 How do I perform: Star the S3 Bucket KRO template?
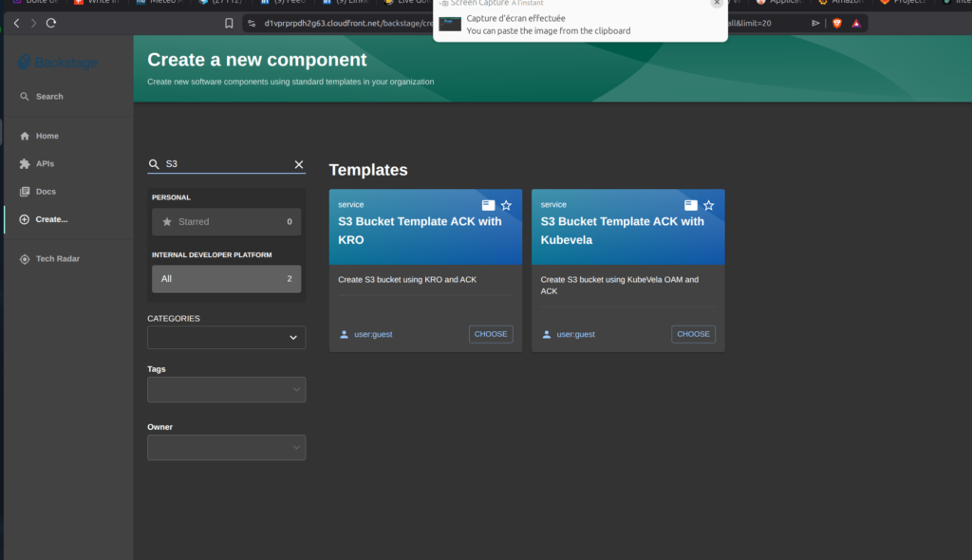[x=506, y=205]
